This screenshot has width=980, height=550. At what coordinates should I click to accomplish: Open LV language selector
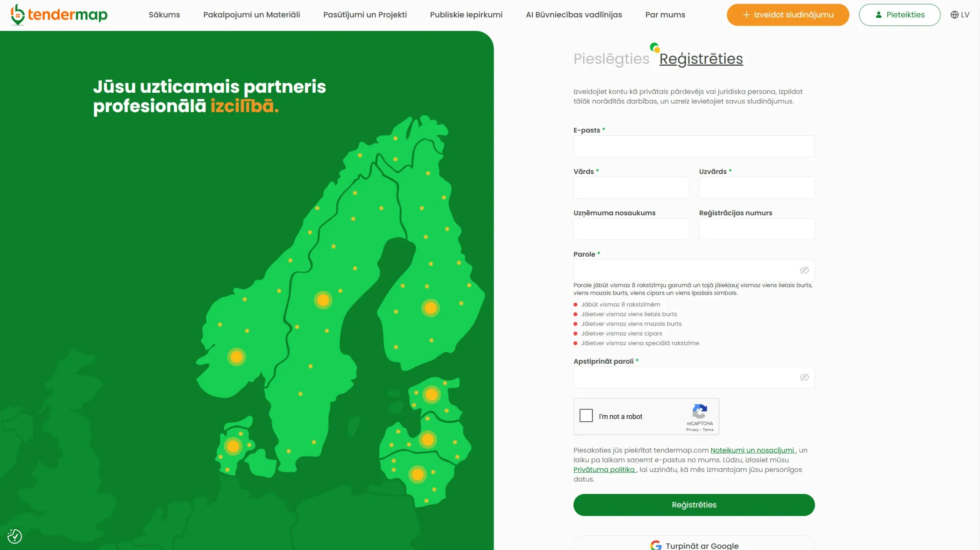pos(960,15)
